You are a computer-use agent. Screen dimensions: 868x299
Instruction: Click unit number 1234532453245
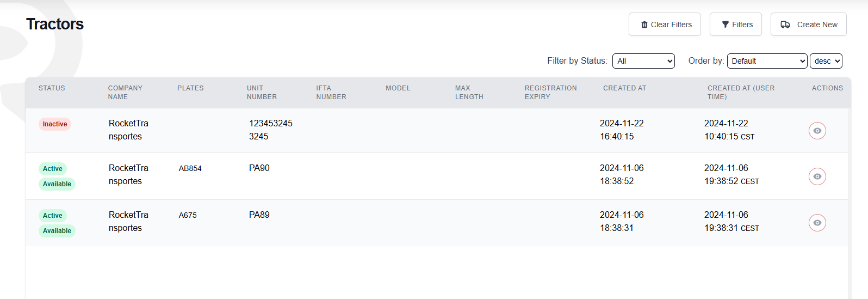[271, 130]
